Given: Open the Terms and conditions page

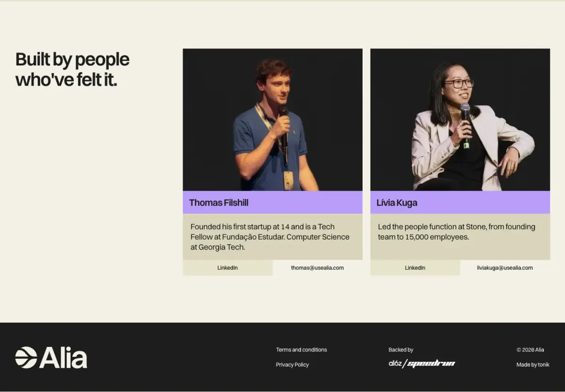Looking at the screenshot, I should (x=301, y=350).
